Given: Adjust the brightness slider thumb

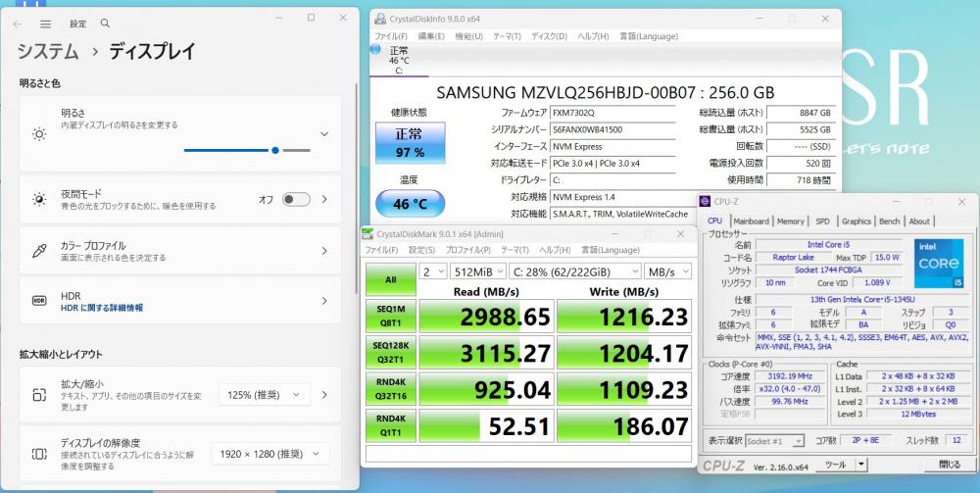Looking at the screenshot, I should click(x=275, y=150).
